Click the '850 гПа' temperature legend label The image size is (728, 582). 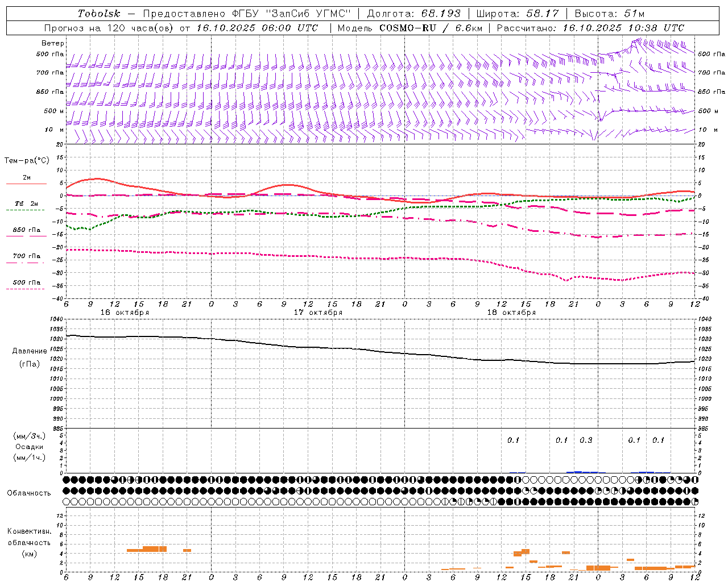[27, 230]
